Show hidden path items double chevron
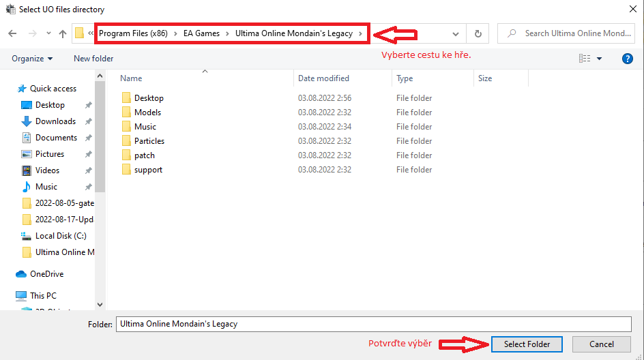Image resolution: width=644 pixels, height=360 pixels. coord(91,33)
